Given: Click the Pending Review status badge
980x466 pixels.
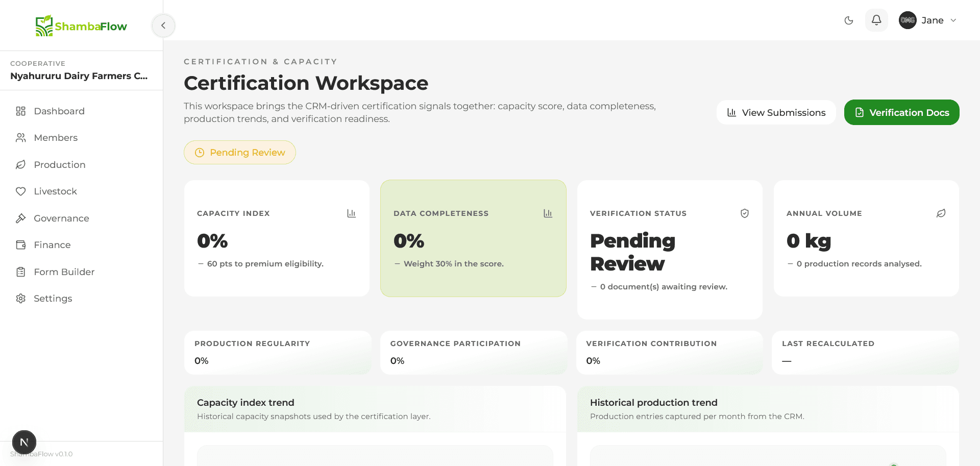Looking at the screenshot, I should 240,152.
